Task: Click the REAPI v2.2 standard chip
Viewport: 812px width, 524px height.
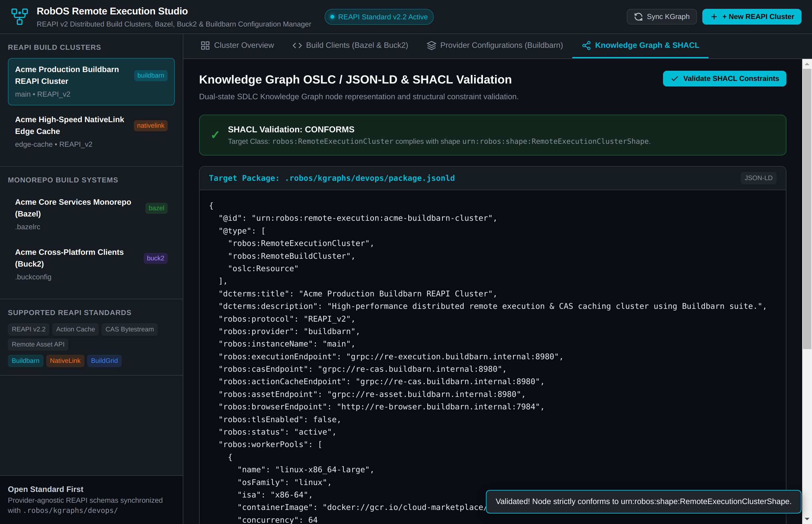Action: click(28, 329)
